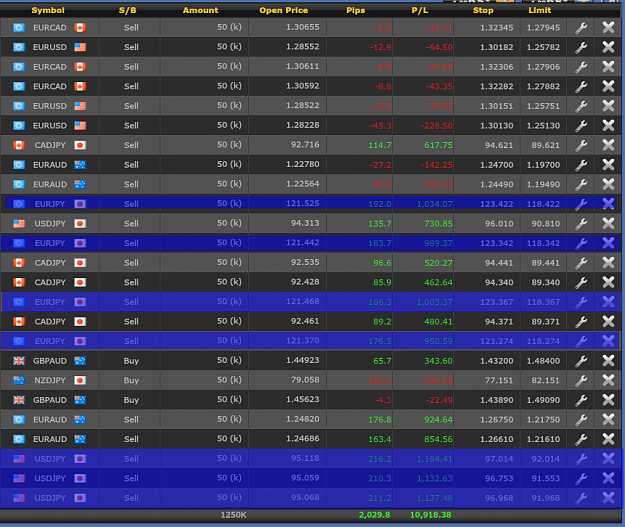Image resolution: width=625 pixels, height=527 pixels.
Task: Open the wrench for EURCAD opened at 1.30655
Action: click(581, 28)
